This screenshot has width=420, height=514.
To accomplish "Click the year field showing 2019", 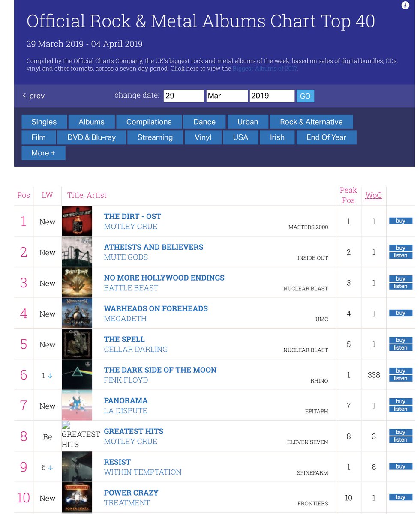I will pos(272,96).
